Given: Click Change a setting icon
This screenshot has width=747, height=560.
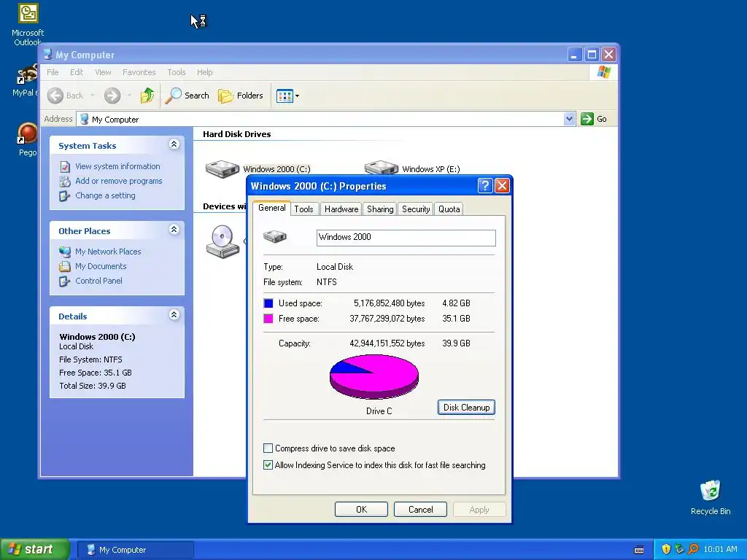Looking at the screenshot, I should tap(65, 195).
